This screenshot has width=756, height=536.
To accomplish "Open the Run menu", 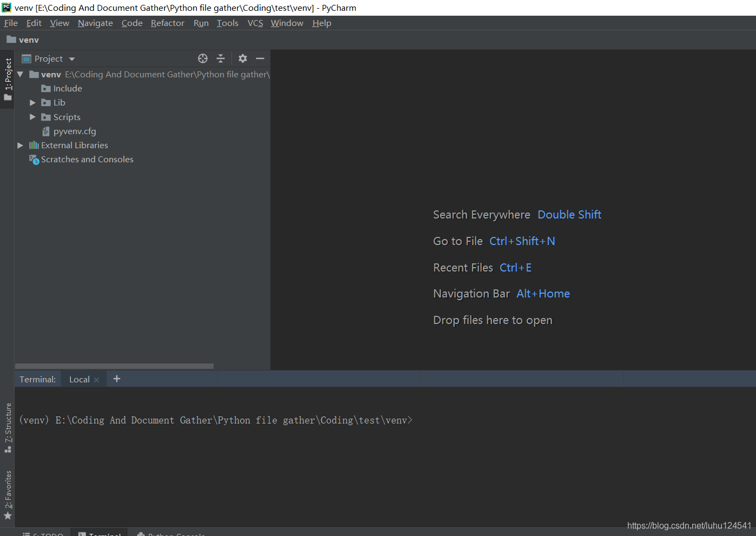I will pyautogui.click(x=201, y=23).
